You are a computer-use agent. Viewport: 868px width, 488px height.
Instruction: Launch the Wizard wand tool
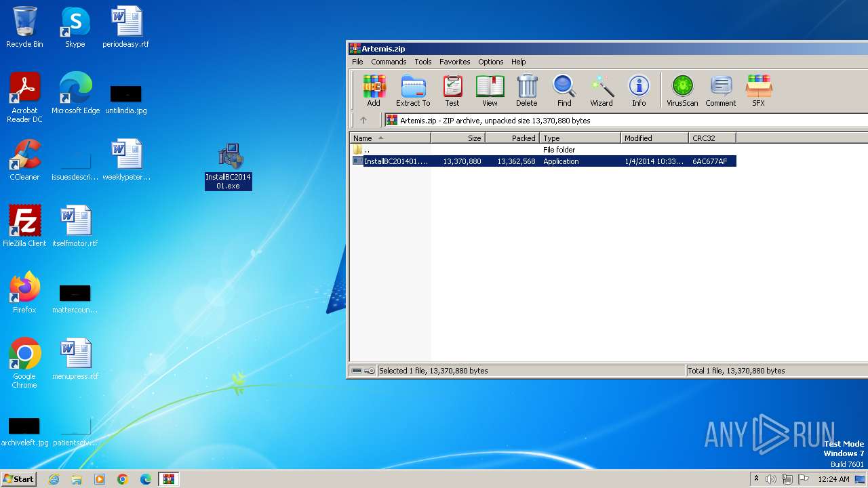click(601, 91)
